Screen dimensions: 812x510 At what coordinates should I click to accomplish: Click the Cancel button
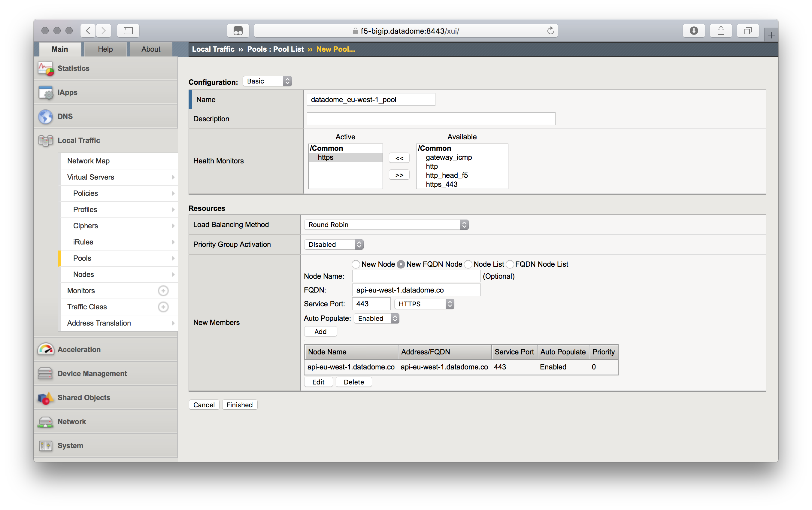point(204,405)
